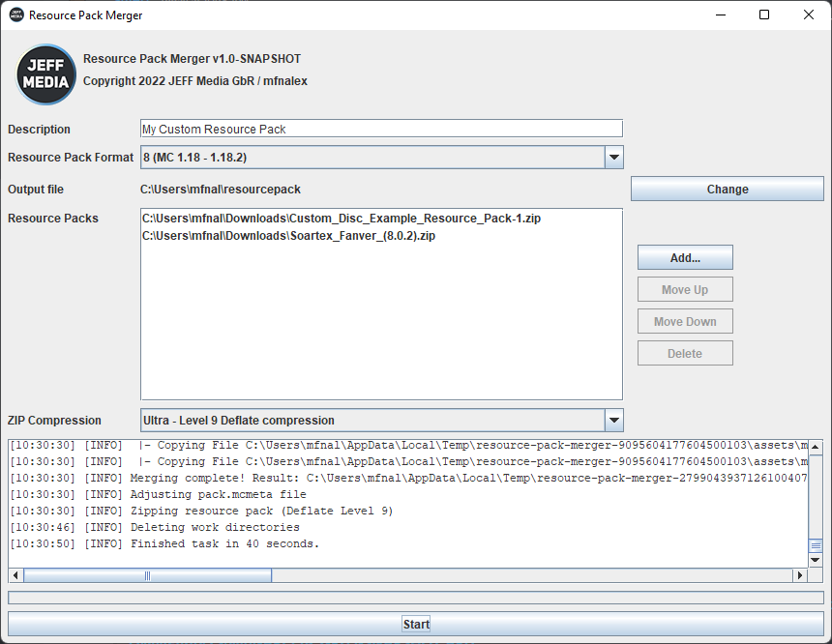
Task: Click the log horizontal scroll-right arrow
Action: click(x=800, y=575)
